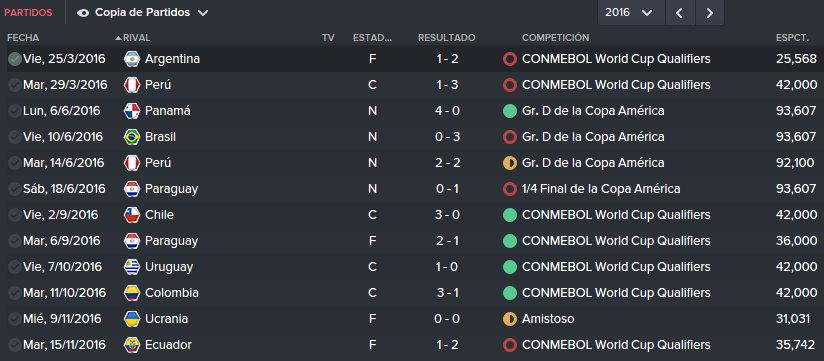
Task: Click the Ucrania flag badge
Action: (131, 319)
